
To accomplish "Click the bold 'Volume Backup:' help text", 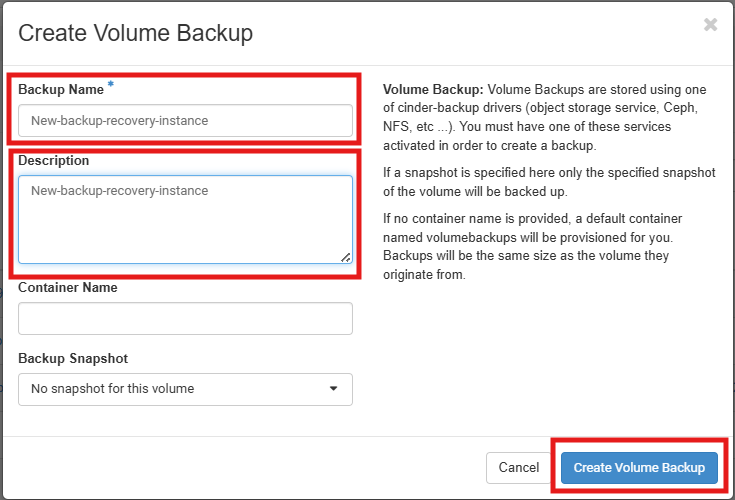I will coord(433,89).
